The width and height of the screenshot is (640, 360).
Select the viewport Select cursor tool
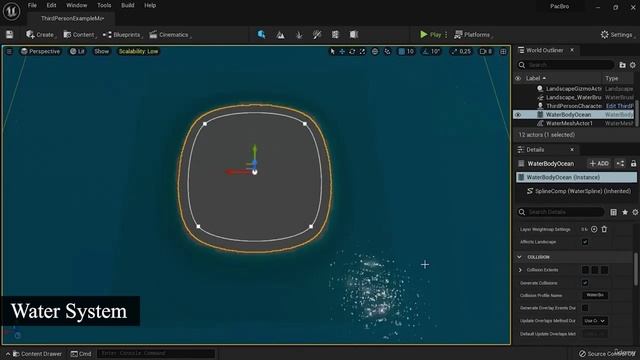[332, 51]
